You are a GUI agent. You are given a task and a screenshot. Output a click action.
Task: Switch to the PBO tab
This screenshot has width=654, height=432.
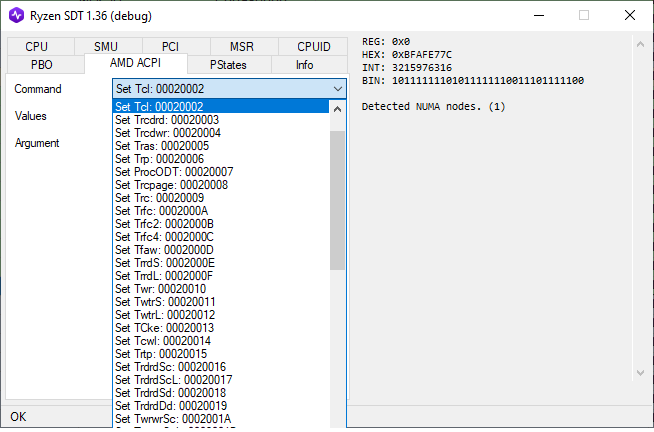(x=46, y=65)
